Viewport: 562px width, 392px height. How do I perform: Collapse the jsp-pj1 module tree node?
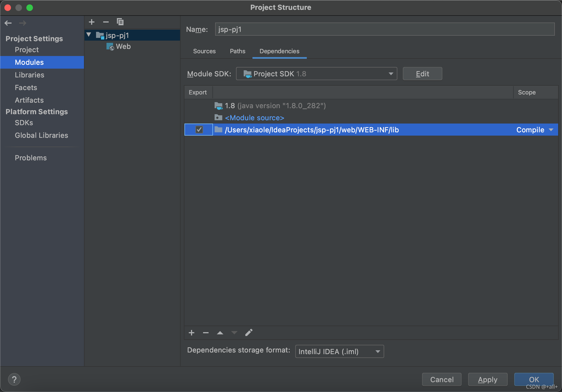(x=89, y=35)
